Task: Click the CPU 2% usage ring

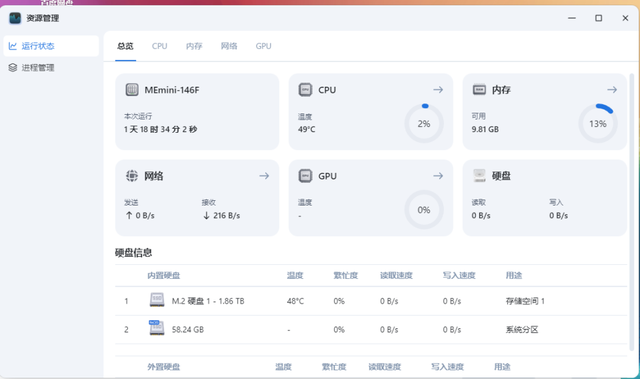Action: (x=424, y=124)
